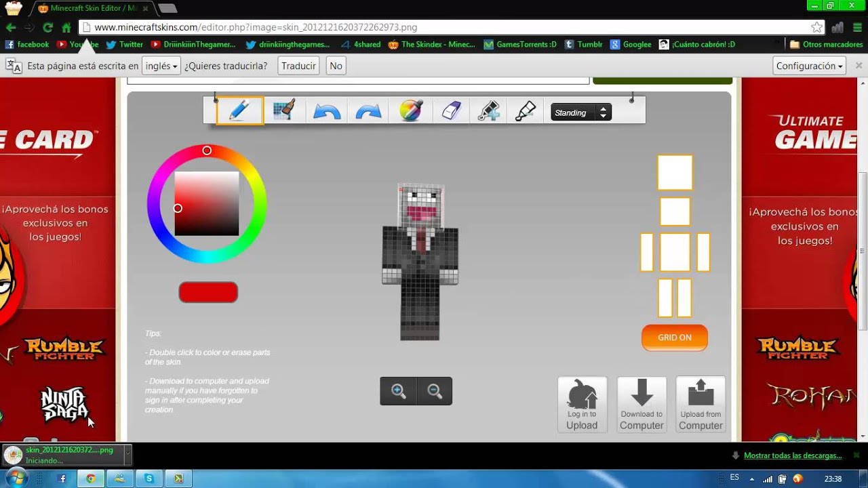Open a new browser tab
Viewport: 868px width, 488px height.
(167, 8)
